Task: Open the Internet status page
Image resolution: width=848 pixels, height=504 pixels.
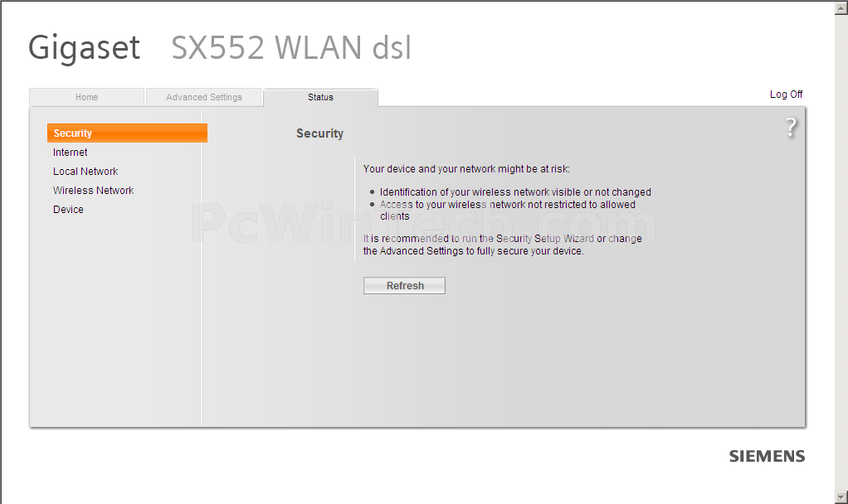Action: pos(71,153)
